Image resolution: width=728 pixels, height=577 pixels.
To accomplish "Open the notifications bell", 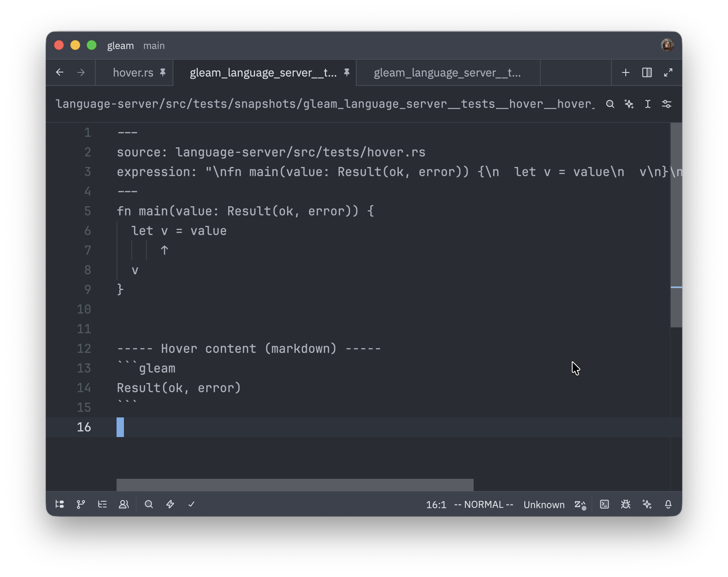I will [668, 504].
